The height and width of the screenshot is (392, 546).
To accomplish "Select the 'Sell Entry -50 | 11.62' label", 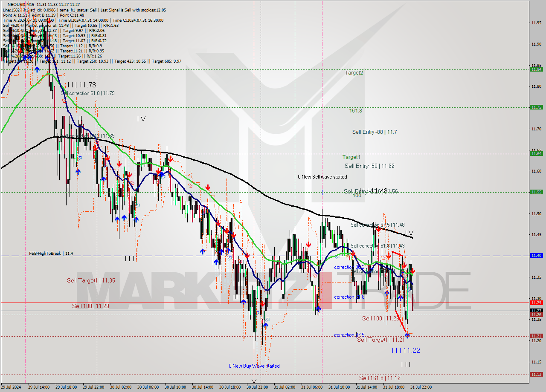I will pos(369,166).
